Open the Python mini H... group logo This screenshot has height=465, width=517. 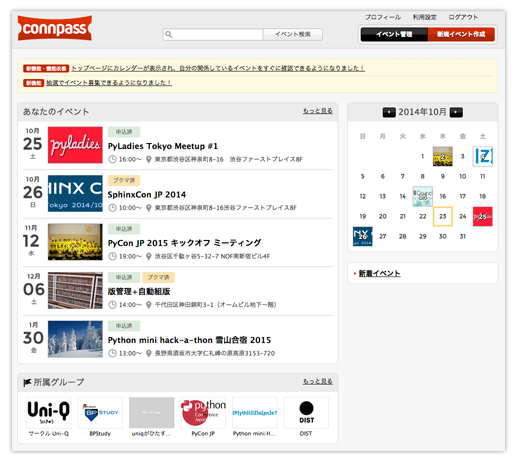pyautogui.click(x=255, y=413)
